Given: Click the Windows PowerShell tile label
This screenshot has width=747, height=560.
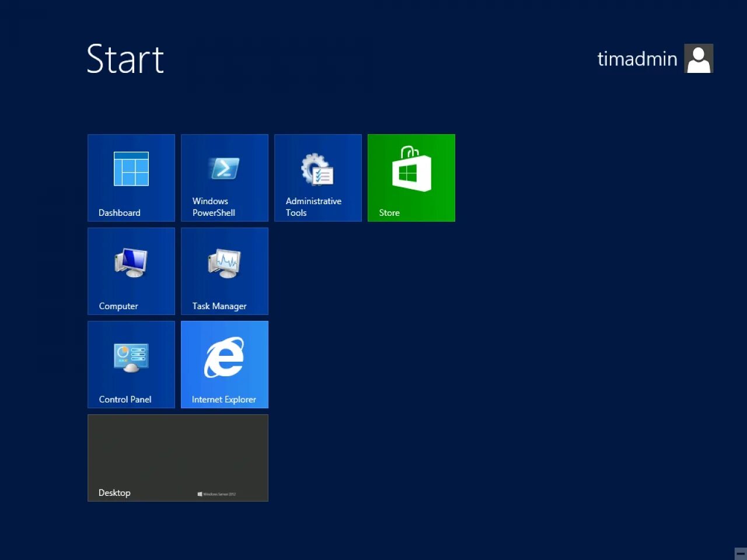Looking at the screenshot, I should 214,206.
